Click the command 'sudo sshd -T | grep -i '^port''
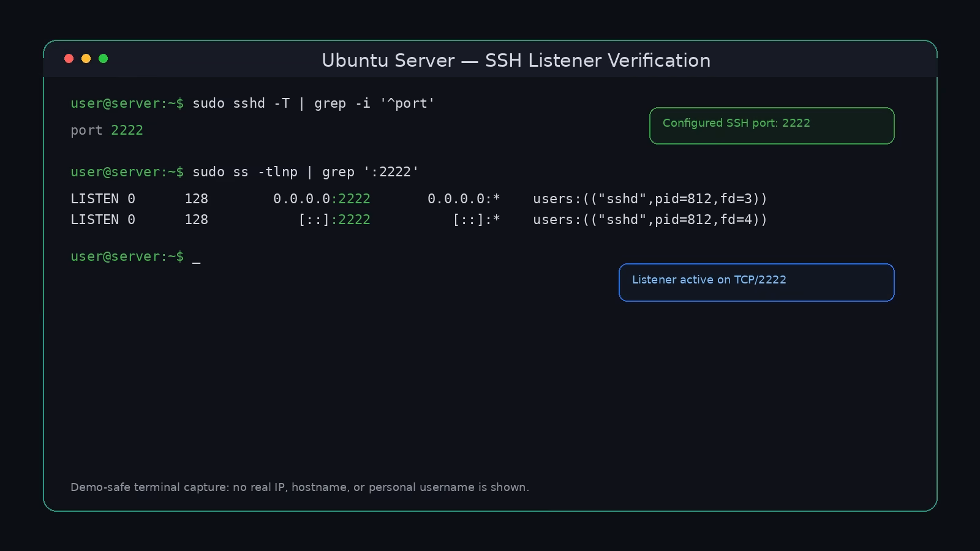 (314, 103)
